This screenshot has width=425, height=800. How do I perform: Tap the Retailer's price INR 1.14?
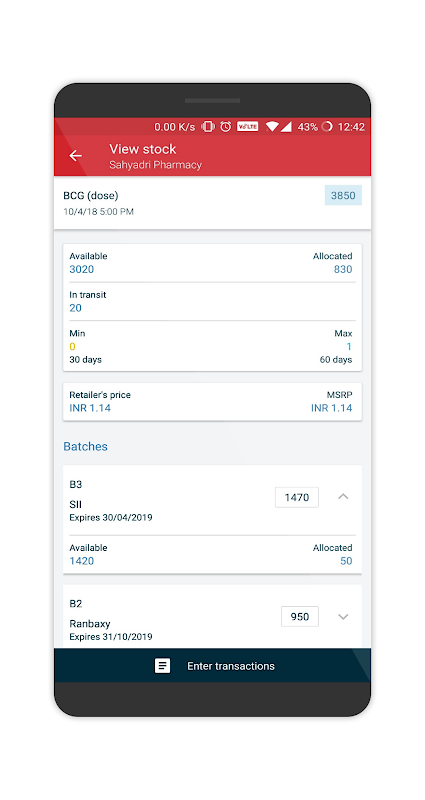90,408
